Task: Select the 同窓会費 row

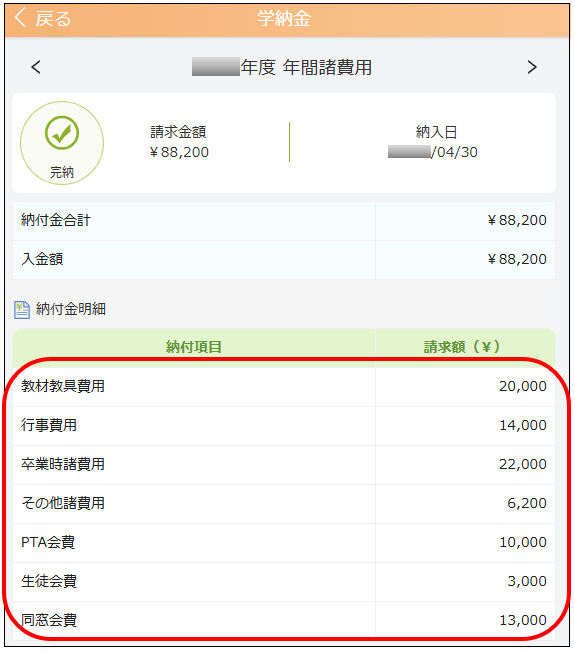Action: click(284, 621)
